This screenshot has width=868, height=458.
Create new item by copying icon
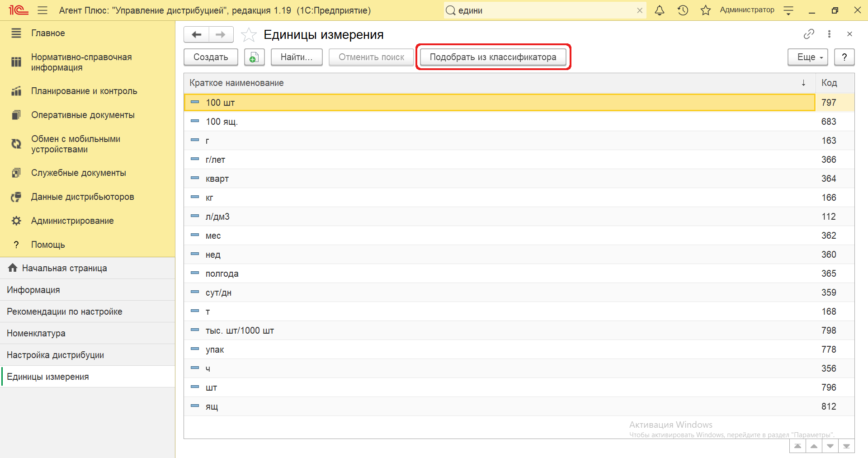254,57
